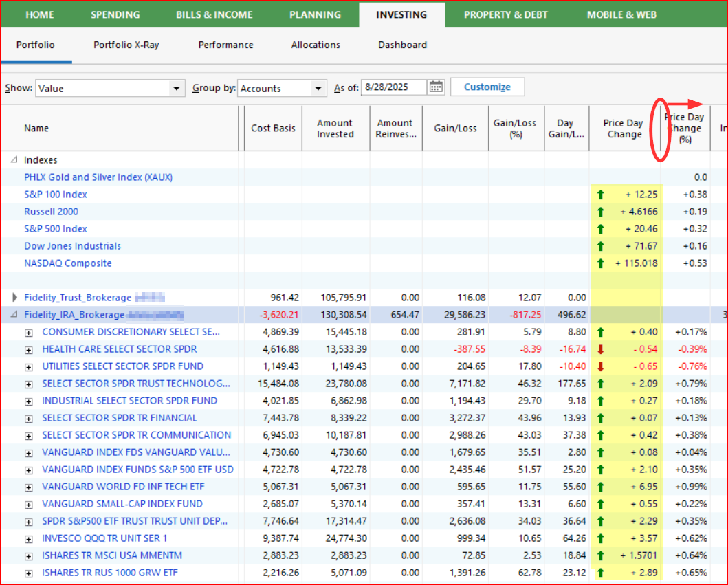Viewport: 728px width, 585px height.
Task: Open the Group by Accounts dropdown
Action: click(318, 88)
